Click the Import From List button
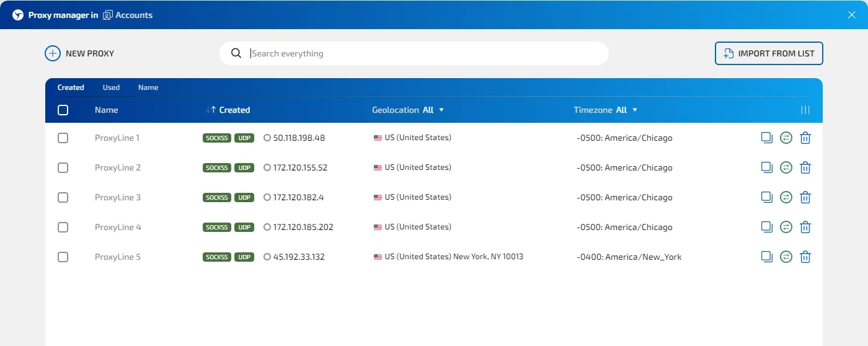Image resolution: width=868 pixels, height=346 pixels. click(769, 53)
